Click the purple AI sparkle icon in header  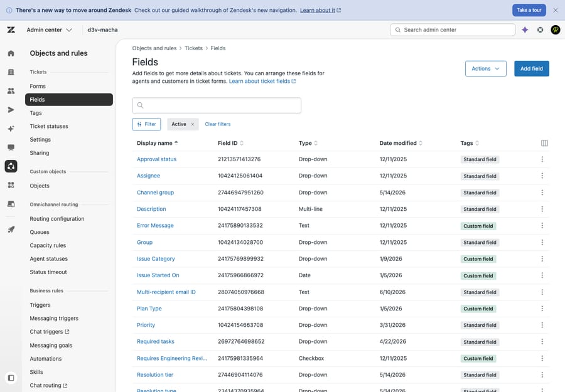tap(525, 30)
